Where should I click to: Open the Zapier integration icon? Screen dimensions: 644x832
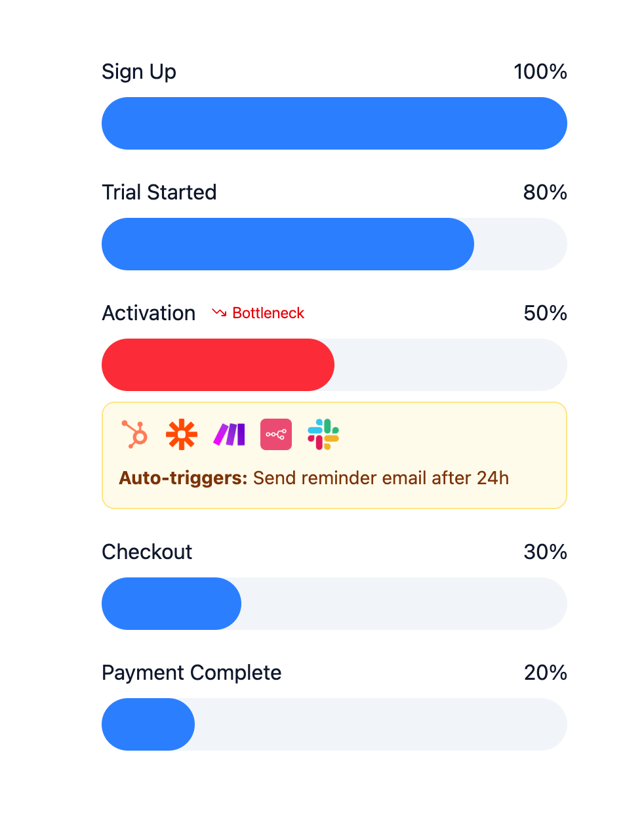(x=182, y=434)
